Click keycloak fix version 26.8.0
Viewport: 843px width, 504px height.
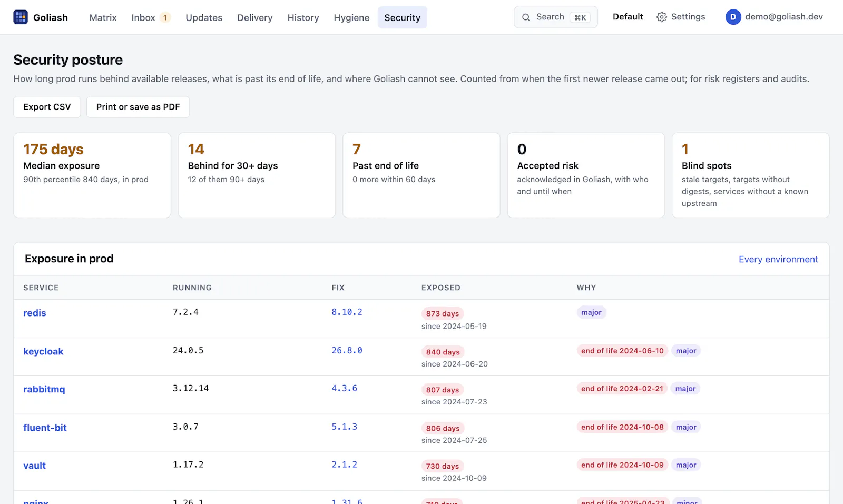pyautogui.click(x=347, y=350)
